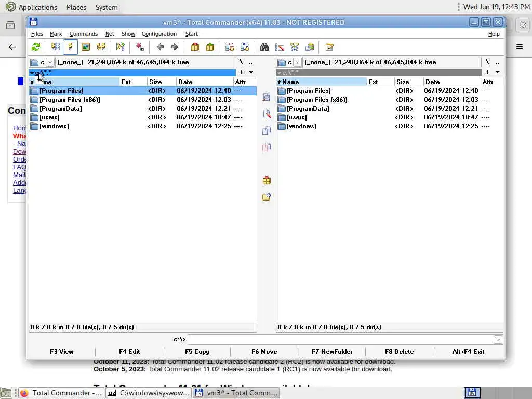
Task: Open the Mark menu
Action: click(56, 34)
